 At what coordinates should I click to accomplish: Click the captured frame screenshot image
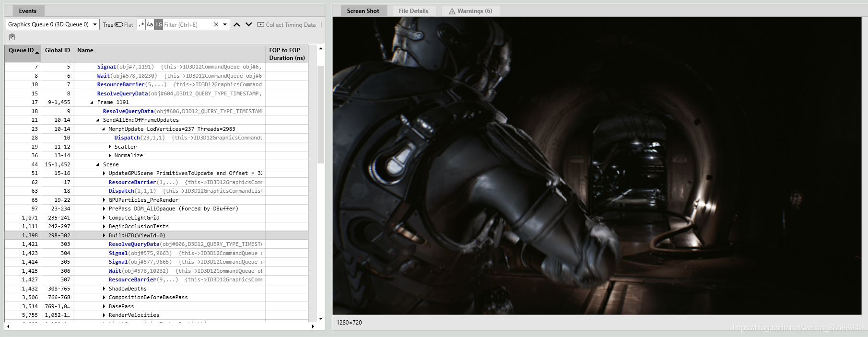597,166
